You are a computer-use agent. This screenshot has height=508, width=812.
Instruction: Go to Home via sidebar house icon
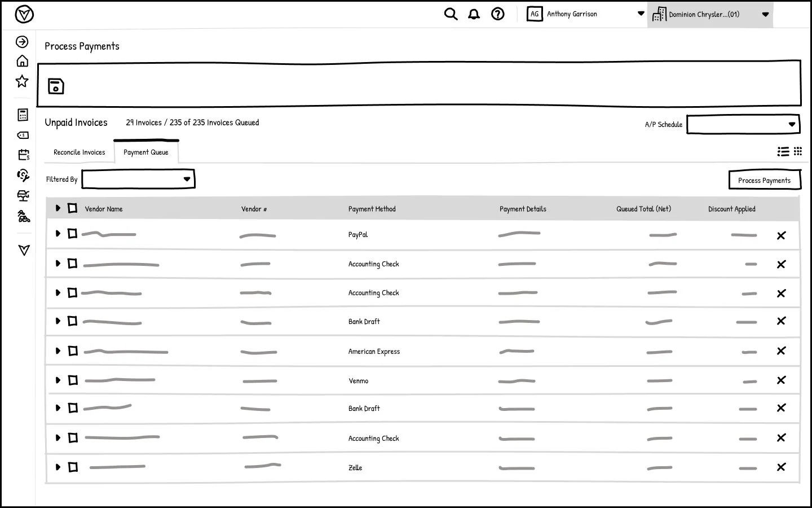(x=22, y=61)
